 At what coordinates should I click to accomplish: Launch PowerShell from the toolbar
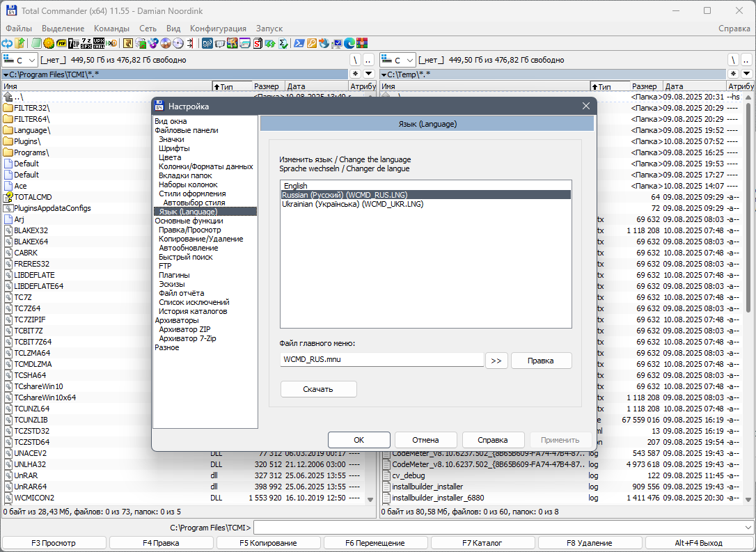tap(299, 43)
